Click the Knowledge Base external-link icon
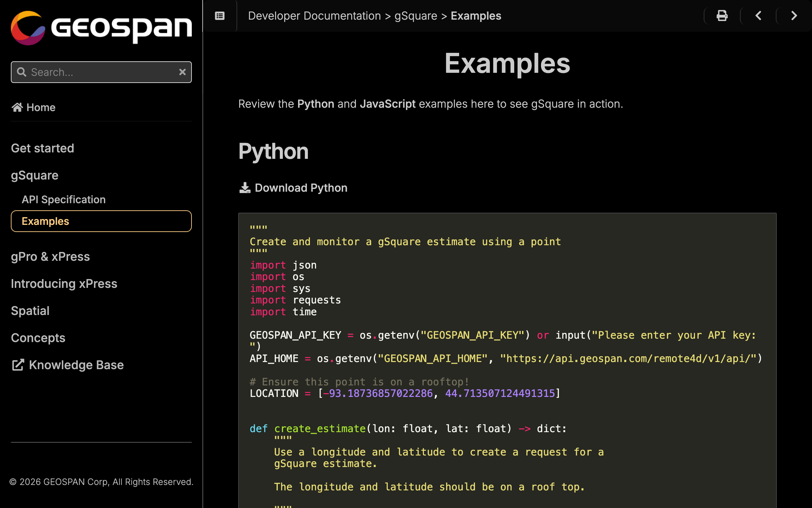 tap(18, 365)
